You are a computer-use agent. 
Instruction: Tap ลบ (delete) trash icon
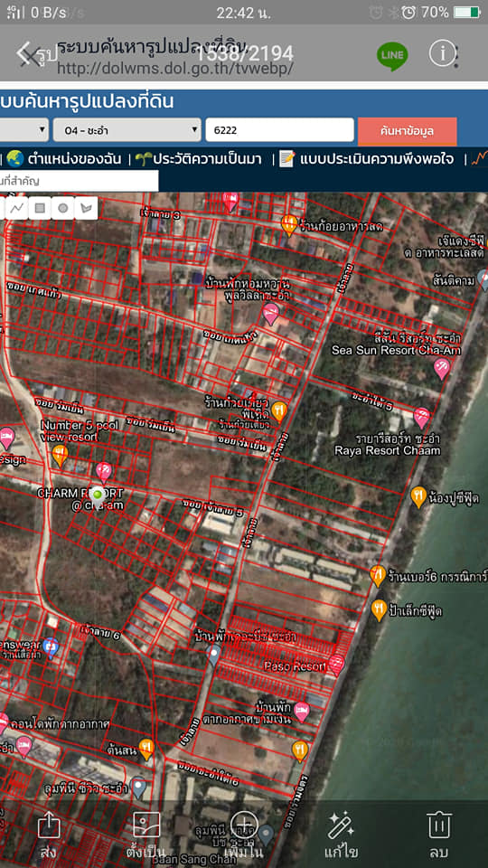pyautogui.click(x=439, y=826)
